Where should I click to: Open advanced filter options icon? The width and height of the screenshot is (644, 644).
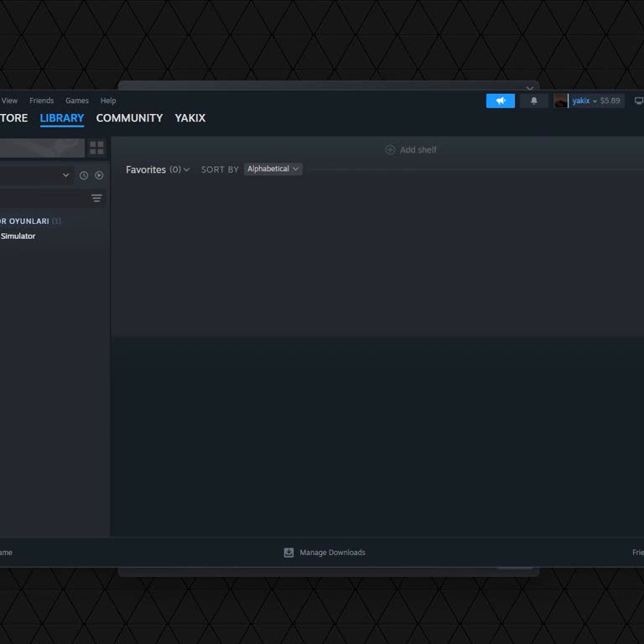(x=96, y=199)
